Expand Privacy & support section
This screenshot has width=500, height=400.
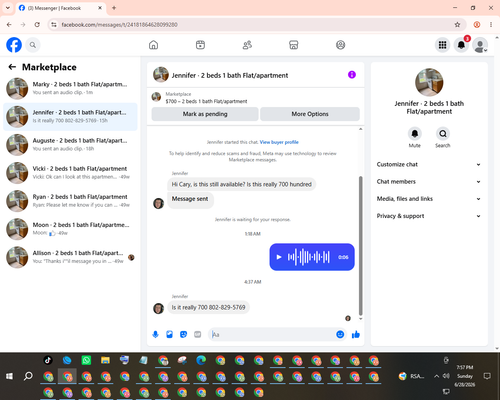[429, 216]
